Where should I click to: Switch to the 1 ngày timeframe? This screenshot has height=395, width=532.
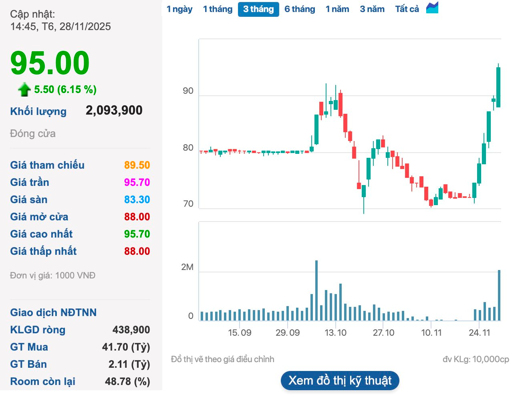coord(179,9)
